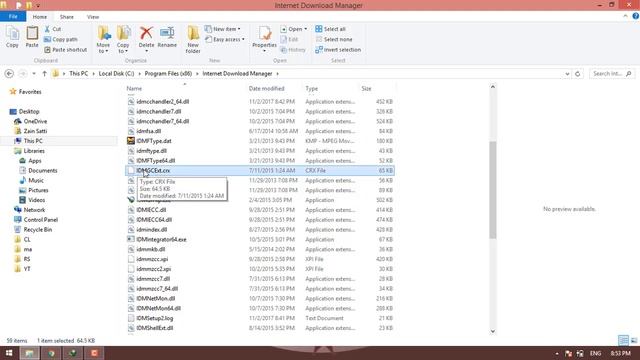This screenshot has width=640, height=360.
Task: Select the IDMGCExt.crx file
Action: 260,170
